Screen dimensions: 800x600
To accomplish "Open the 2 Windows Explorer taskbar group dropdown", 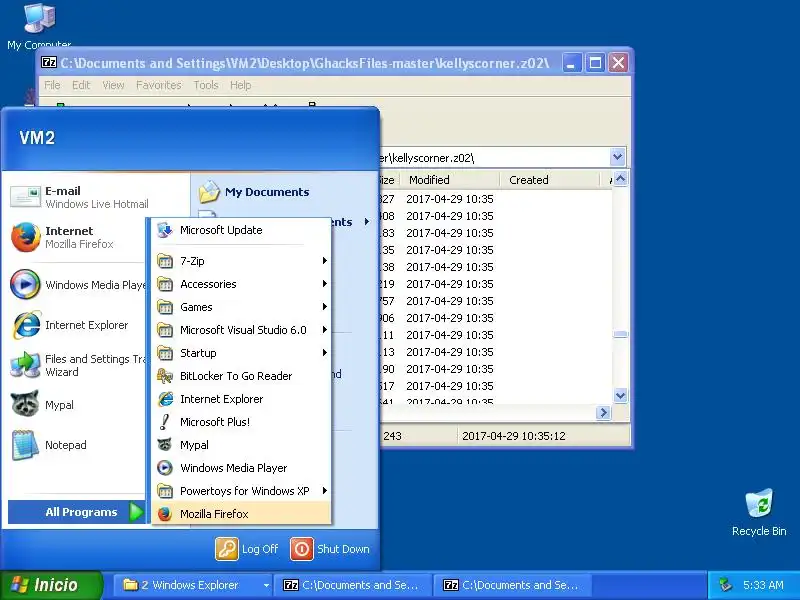I will [x=266, y=585].
